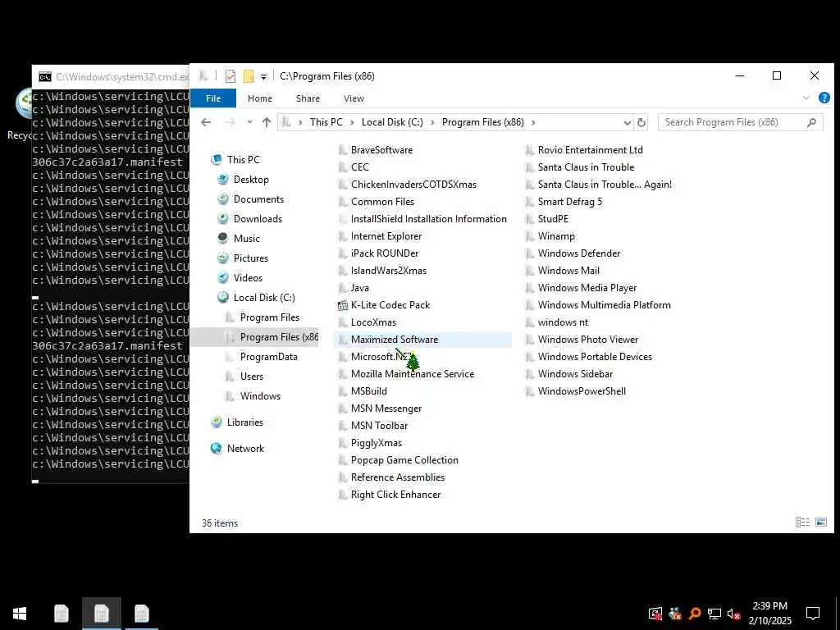Click the cmd.exe window title bar
Viewport: 840px width, 630px height.
click(x=111, y=77)
